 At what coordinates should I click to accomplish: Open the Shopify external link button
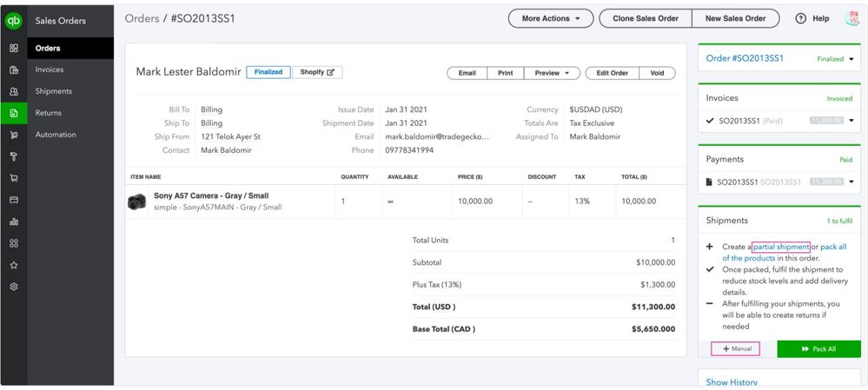[x=317, y=72]
